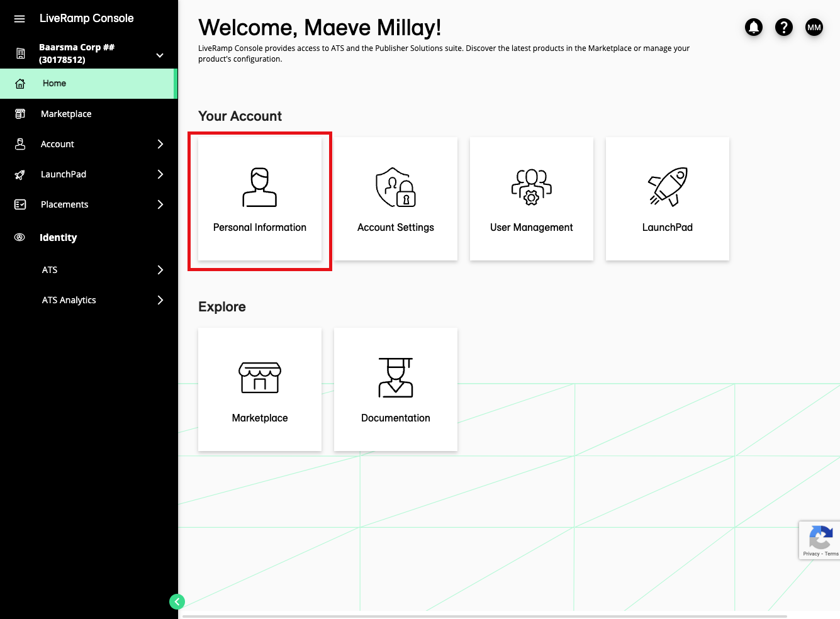
Task: Open the Personal Information card label
Action: 260,228
